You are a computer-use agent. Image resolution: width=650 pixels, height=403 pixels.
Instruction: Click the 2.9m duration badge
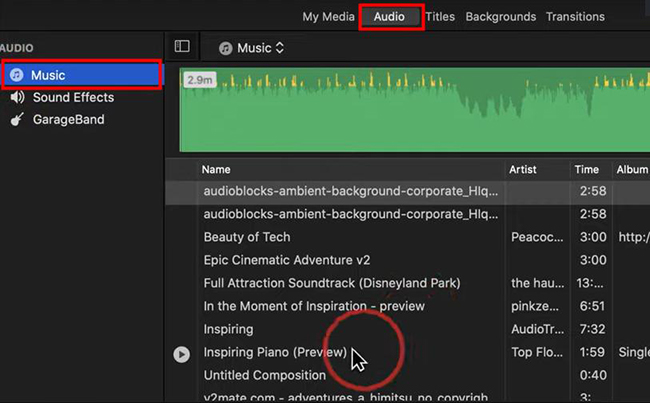(199, 80)
